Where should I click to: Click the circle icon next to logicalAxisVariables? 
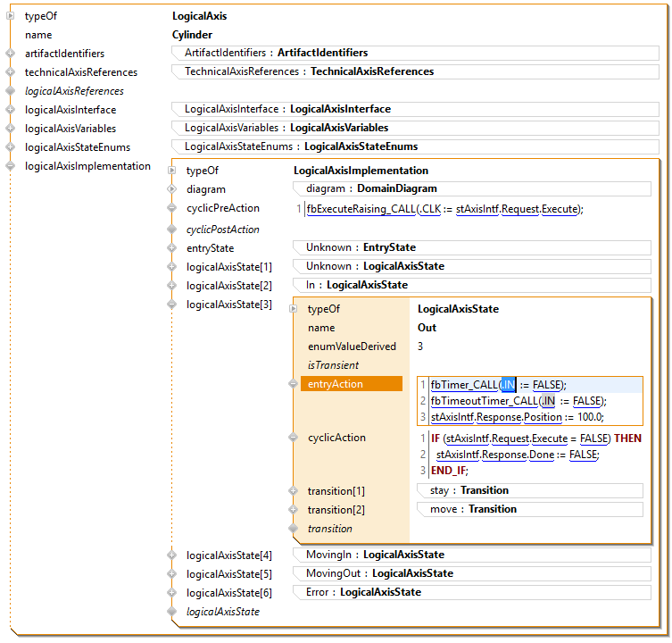click(11, 129)
